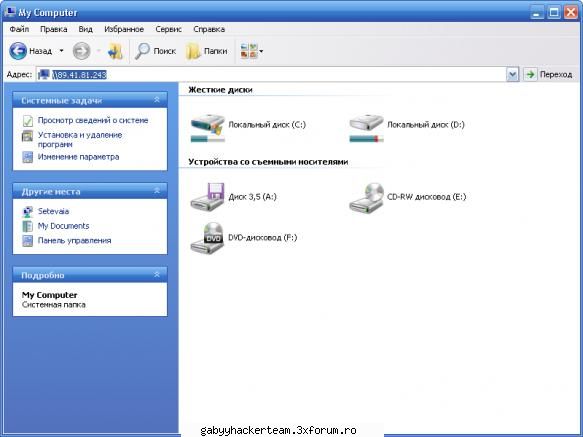Click Просмотр сведений о системе link
The height and width of the screenshot is (437, 583).
click(x=93, y=120)
